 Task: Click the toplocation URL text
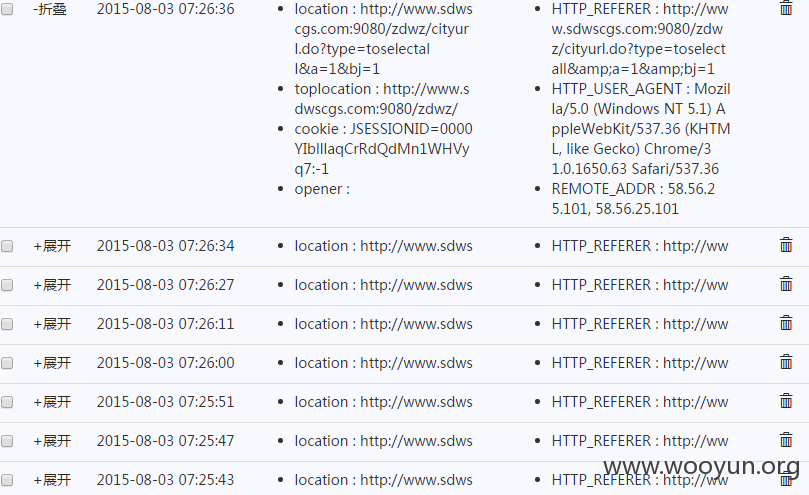[382, 99]
